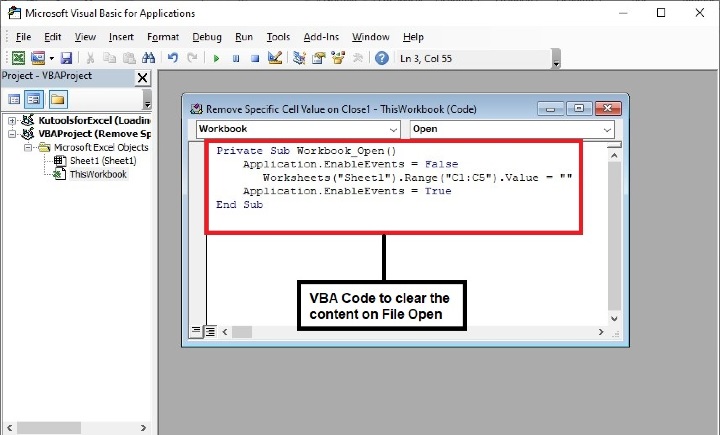This screenshot has width=720, height=435.
Task: Click the Copy icon in the toolbar
Action: click(x=109, y=58)
